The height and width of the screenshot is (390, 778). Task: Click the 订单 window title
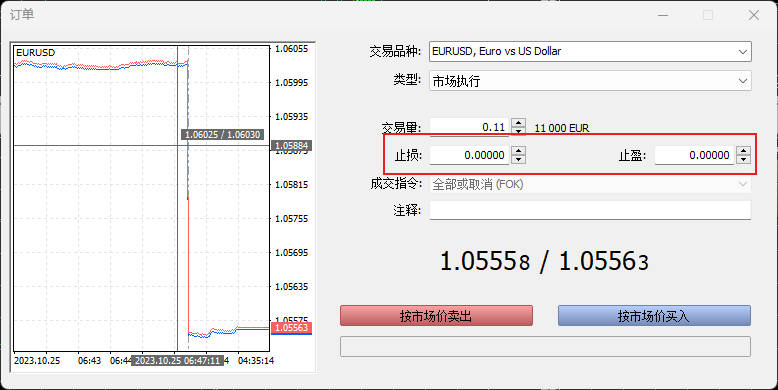pyautogui.click(x=22, y=15)
